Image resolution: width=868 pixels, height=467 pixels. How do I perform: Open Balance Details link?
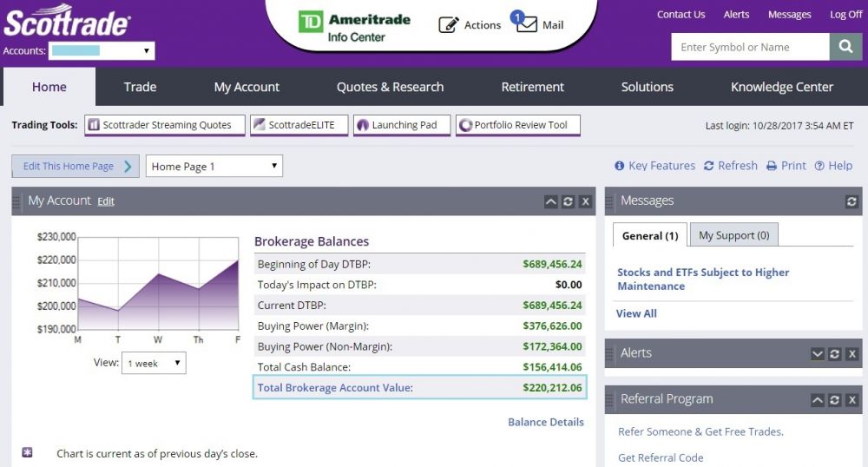click(545, 422)
